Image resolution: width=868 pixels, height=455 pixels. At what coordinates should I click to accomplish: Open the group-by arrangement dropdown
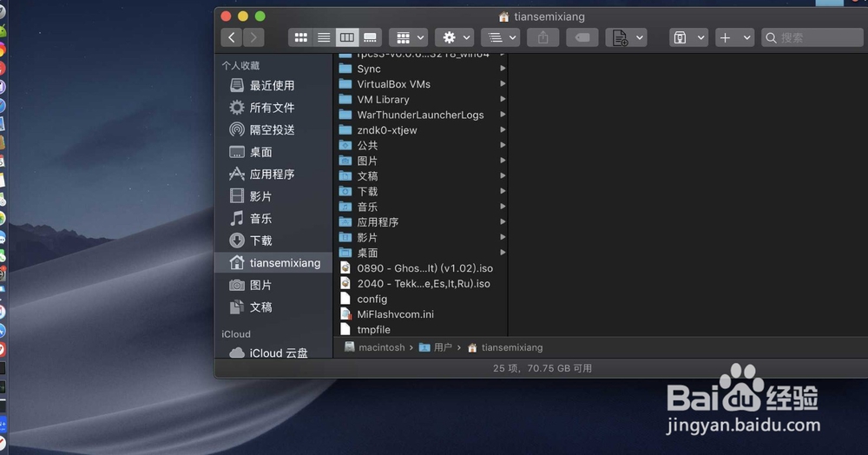[409, 37]
